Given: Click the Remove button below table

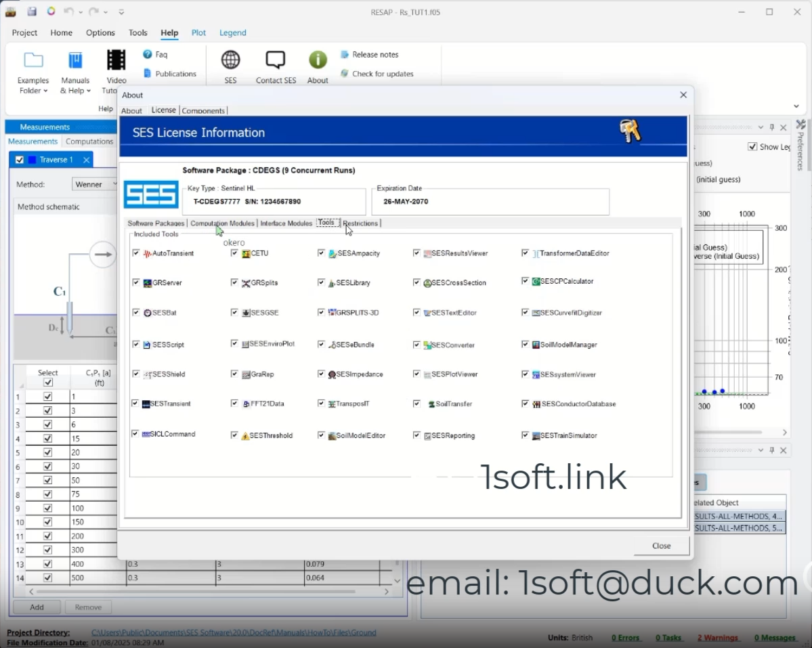Looking at the screenshot, I should (88, 607).
